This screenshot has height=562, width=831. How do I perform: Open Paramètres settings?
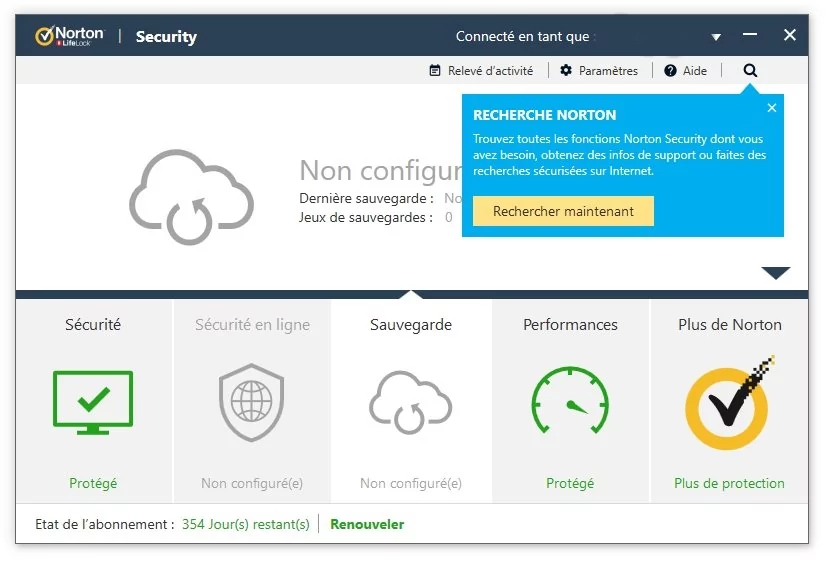click(599, 71)
